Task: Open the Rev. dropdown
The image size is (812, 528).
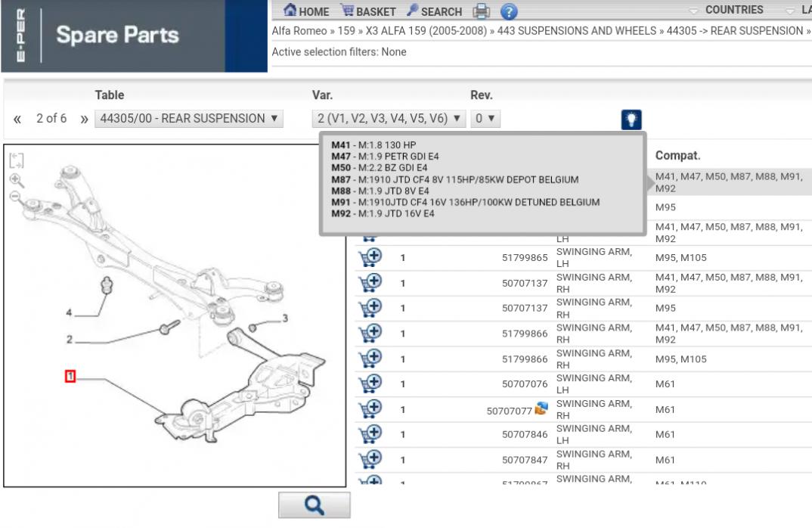Action: point(485,119)
